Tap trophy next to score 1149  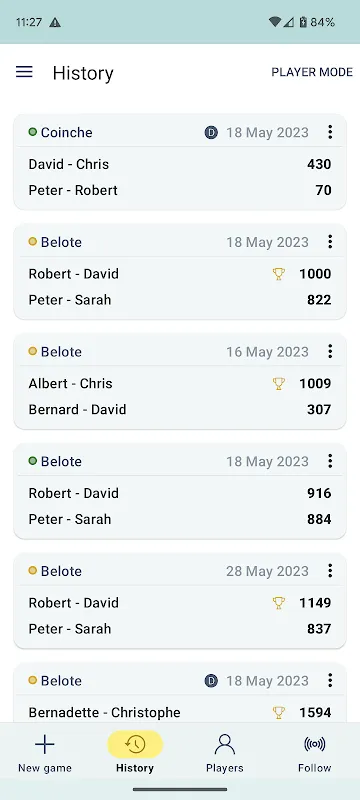click(278, 603)
